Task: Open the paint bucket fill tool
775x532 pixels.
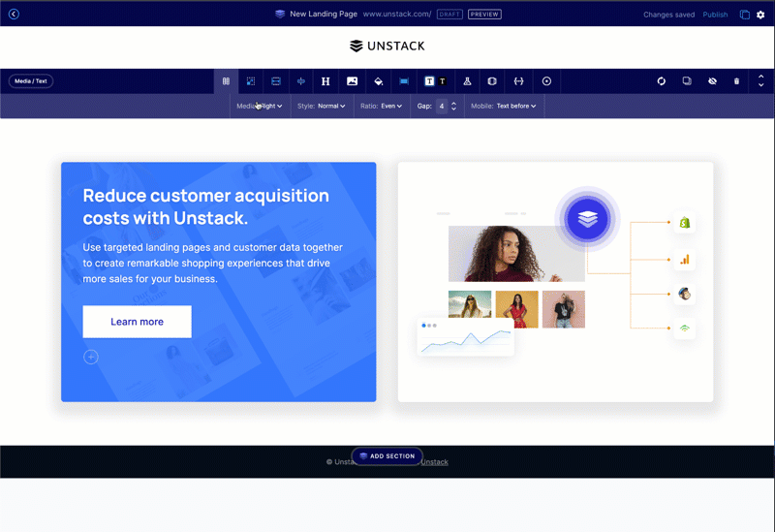Action: 378,81
